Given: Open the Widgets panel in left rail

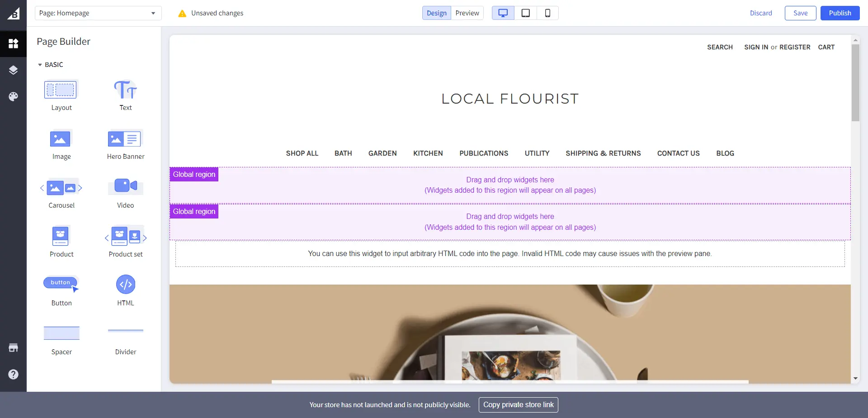Looking at the screenshot, I should click(13, 43).
